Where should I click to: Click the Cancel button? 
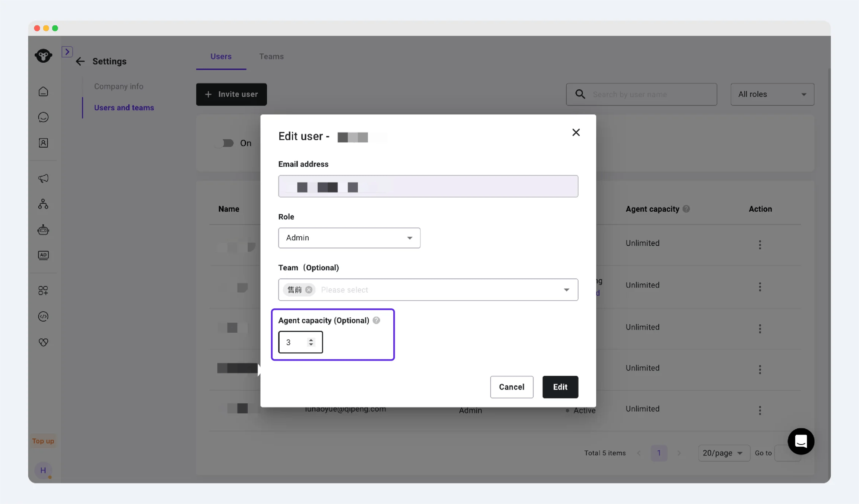point(512,387)
